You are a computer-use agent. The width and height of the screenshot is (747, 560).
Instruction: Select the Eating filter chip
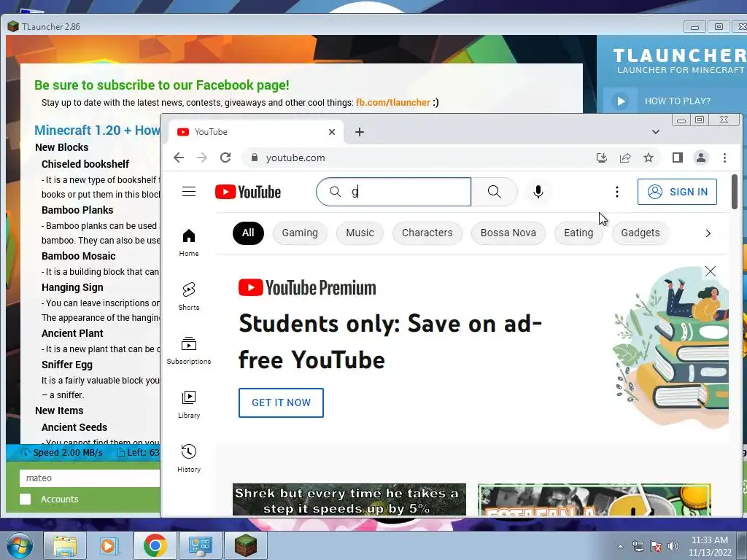pos(578,233)
